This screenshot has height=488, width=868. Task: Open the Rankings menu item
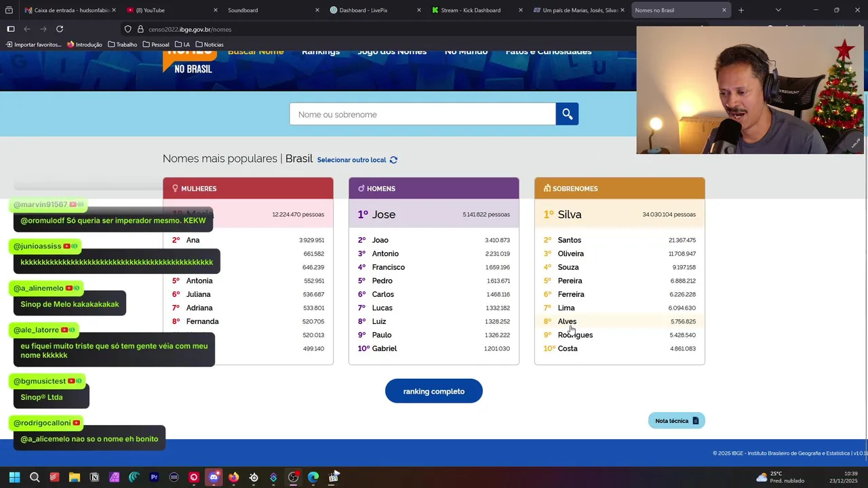pos(321,52)
